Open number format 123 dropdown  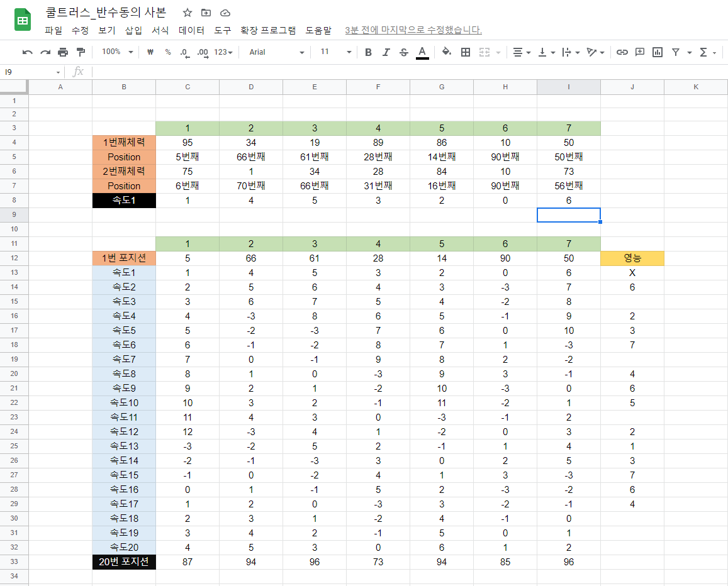pyautogui.click(x=223, y=52)
